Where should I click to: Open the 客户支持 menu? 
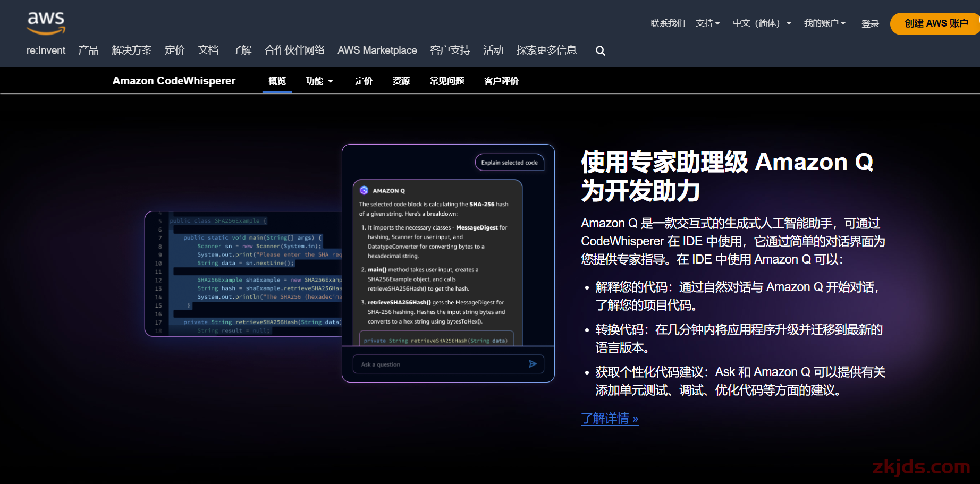coord(450,50)
